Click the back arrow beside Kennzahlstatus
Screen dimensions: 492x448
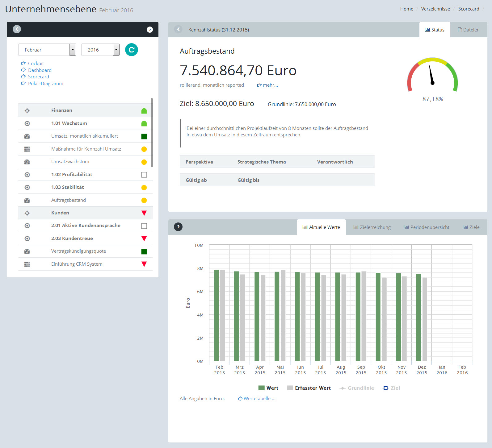tap(178, 29)
